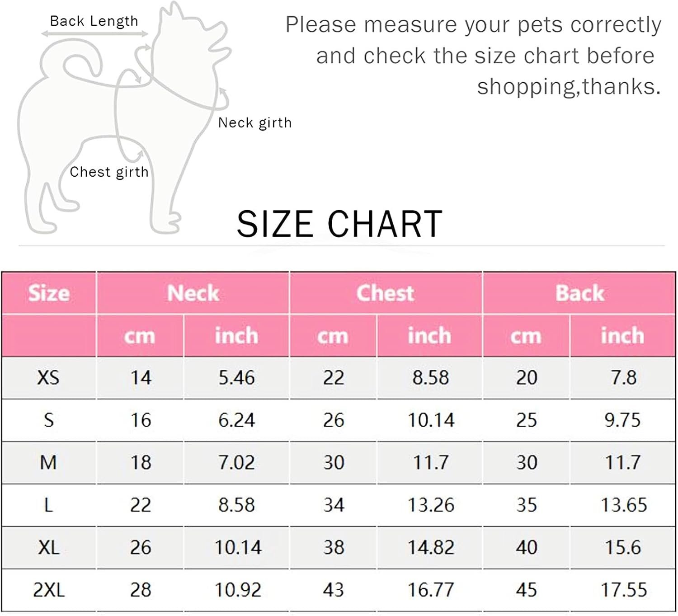Click the Back Length double-headed arrow

(94, 34)
